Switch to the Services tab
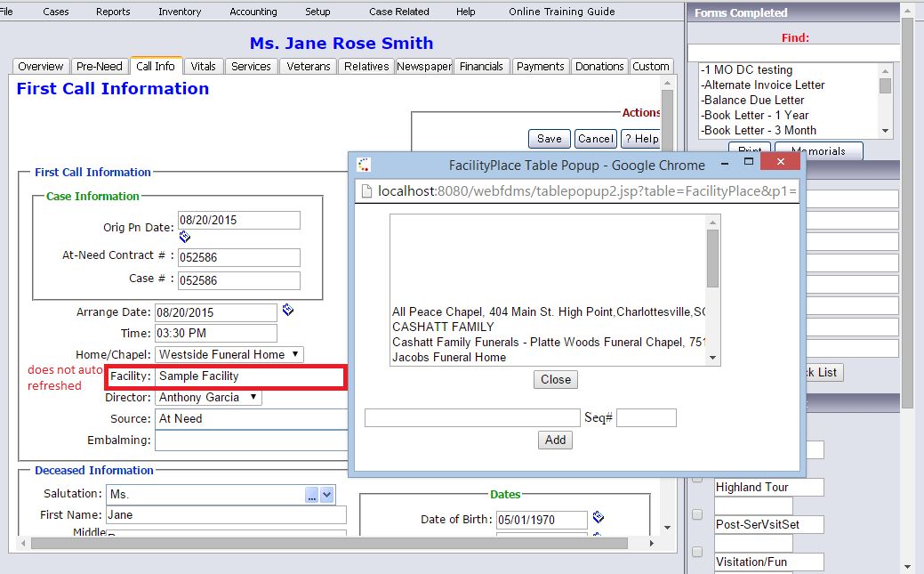This screenshot has width=924, height=574. coord(251,67)
